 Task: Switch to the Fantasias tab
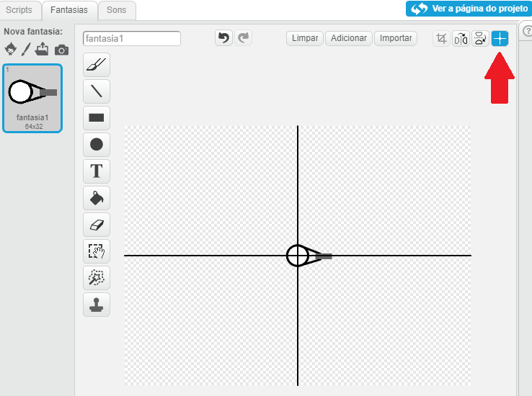69,10
